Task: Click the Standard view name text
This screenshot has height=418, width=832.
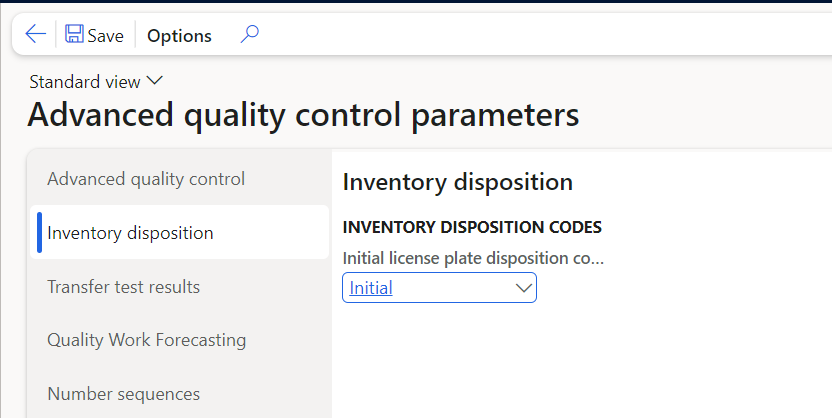Action: 85,82
